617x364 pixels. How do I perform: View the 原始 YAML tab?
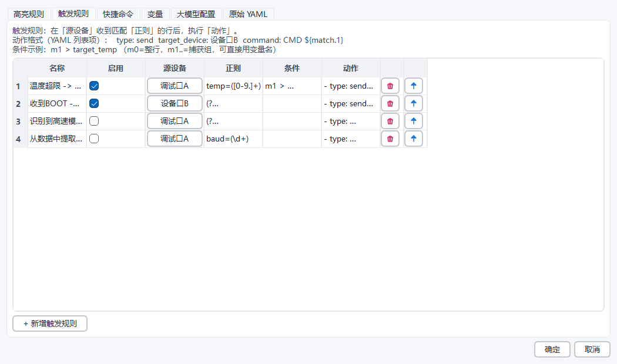[x=249, y=14]
